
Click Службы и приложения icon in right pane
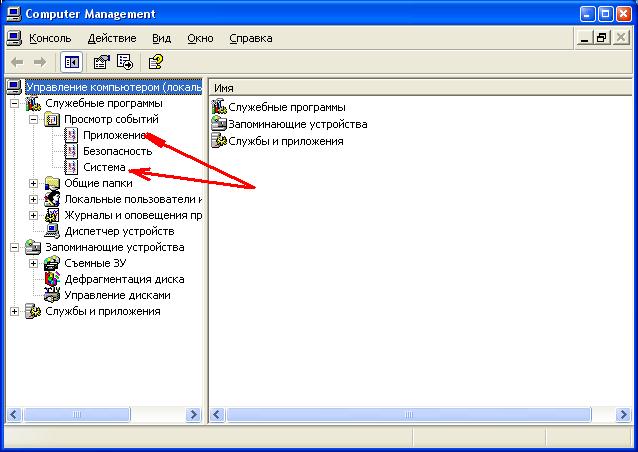pyautogui.click(x=219, y=141)
